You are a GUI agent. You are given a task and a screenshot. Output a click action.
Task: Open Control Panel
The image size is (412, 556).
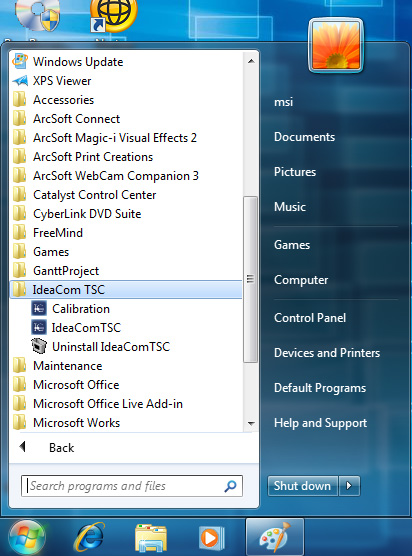click(x=310, y=318)
